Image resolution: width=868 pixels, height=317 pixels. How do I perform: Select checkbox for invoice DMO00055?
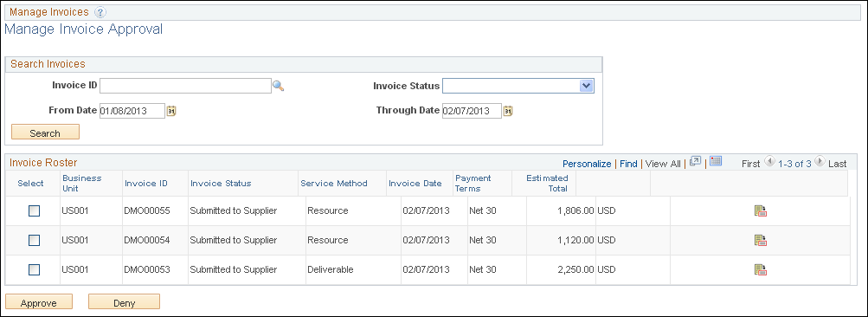point(35,210)
